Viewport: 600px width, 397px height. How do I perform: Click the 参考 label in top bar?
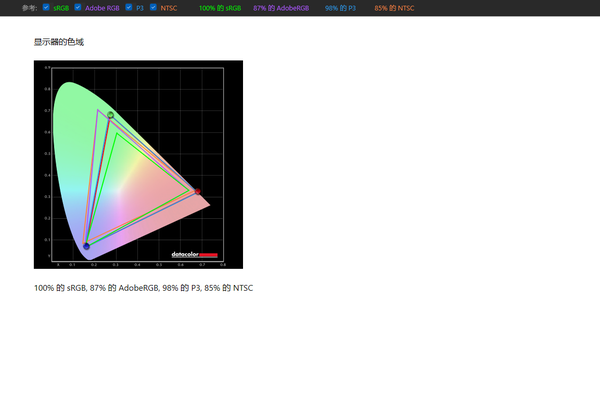(x=29, y=8)
